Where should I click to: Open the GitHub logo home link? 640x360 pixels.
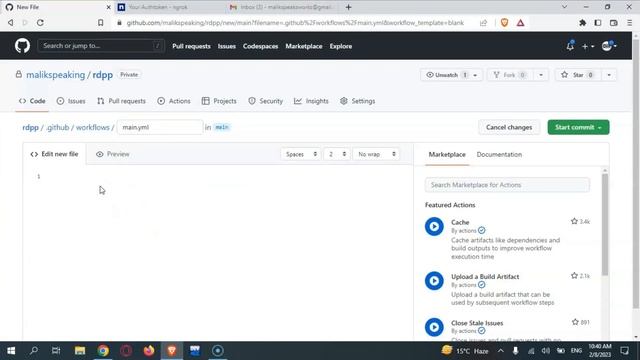pos(22,46)
